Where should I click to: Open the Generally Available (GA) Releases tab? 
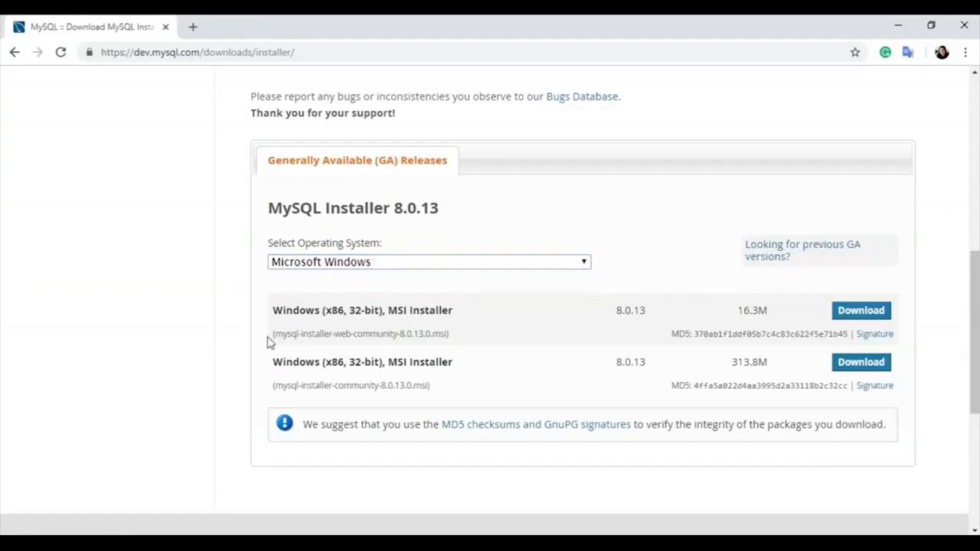tap(358, 160)
